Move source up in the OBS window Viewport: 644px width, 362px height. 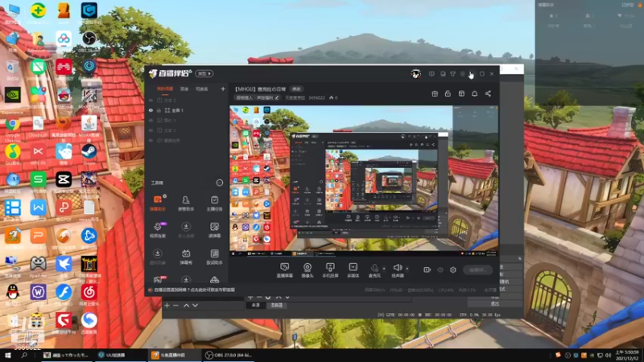click(x=186, y=306)
